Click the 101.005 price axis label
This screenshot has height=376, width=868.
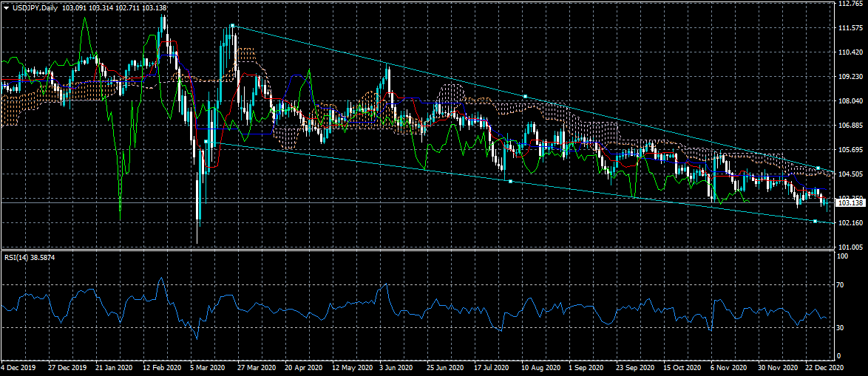[851, 247]
